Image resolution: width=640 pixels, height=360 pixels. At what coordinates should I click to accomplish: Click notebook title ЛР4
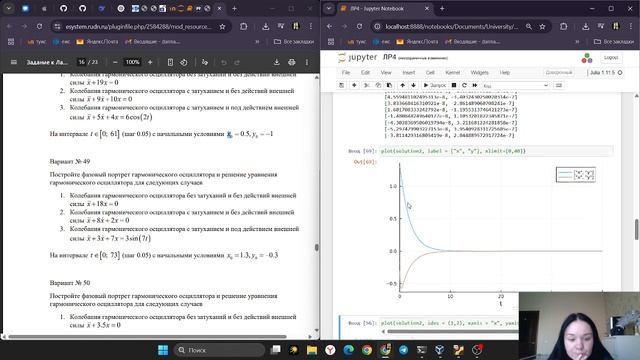(389, 58)
